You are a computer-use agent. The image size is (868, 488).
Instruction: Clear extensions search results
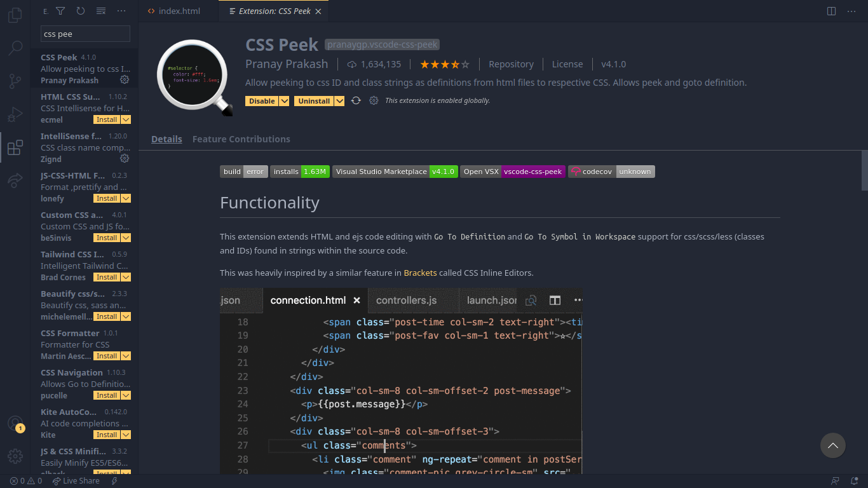(x=101, y=11)
